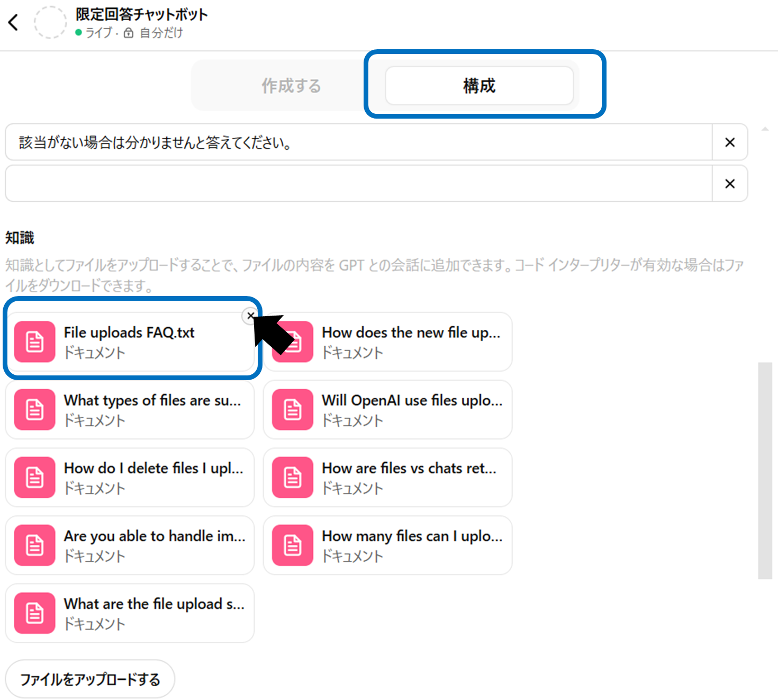
Task: Click the dashed circle GPT avatar
Action: click(x=50, y=22)
